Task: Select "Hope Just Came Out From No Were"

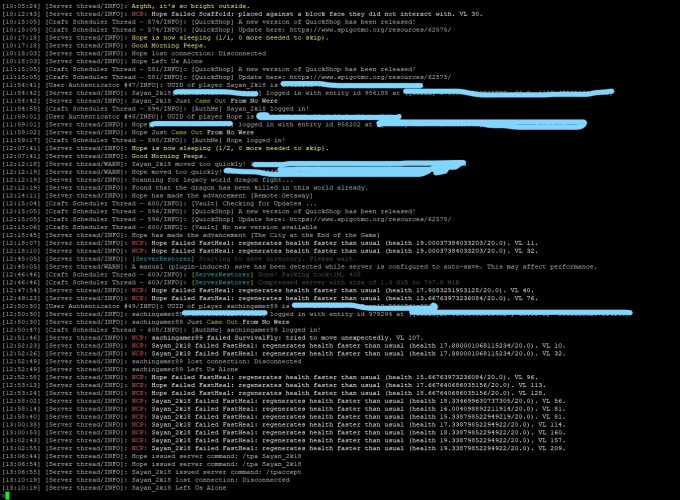Action: click(193, 132)
